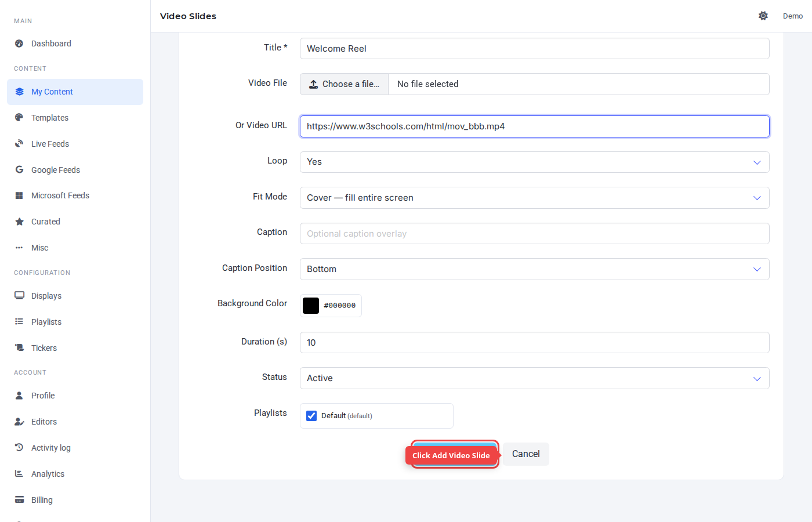Image resolution: width=812 pixels, height=522 pixels.
Task: Click the Default playlist label
Action: pos(347,416)
